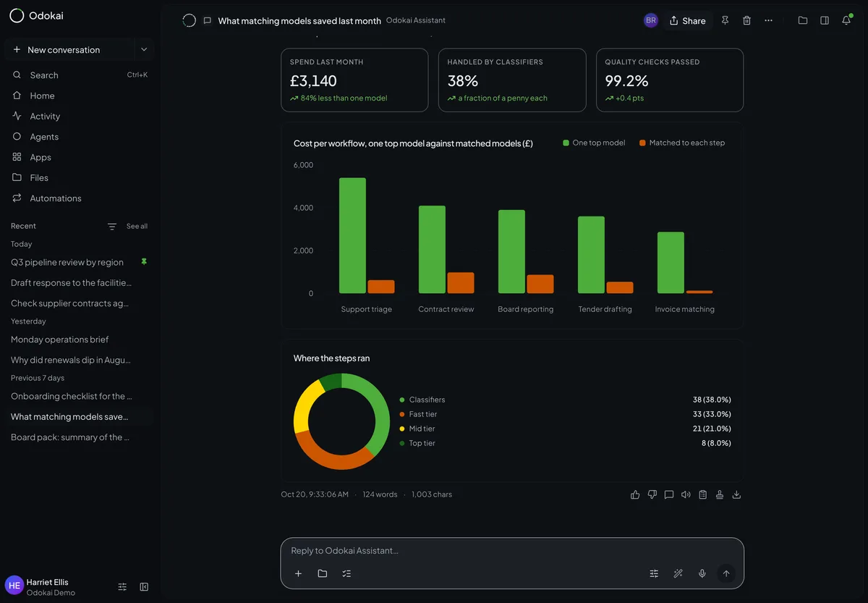Click the orange Contract review bar
This screenshot has width=868, height=603.
coord(461,283)
